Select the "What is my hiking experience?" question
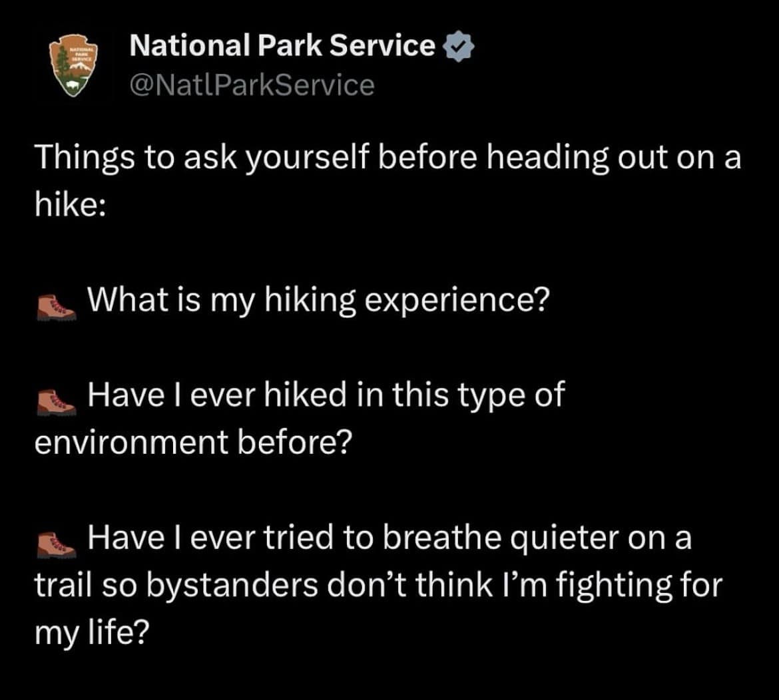The width and height of the screenshot is (779, 700). pos(318,300)
